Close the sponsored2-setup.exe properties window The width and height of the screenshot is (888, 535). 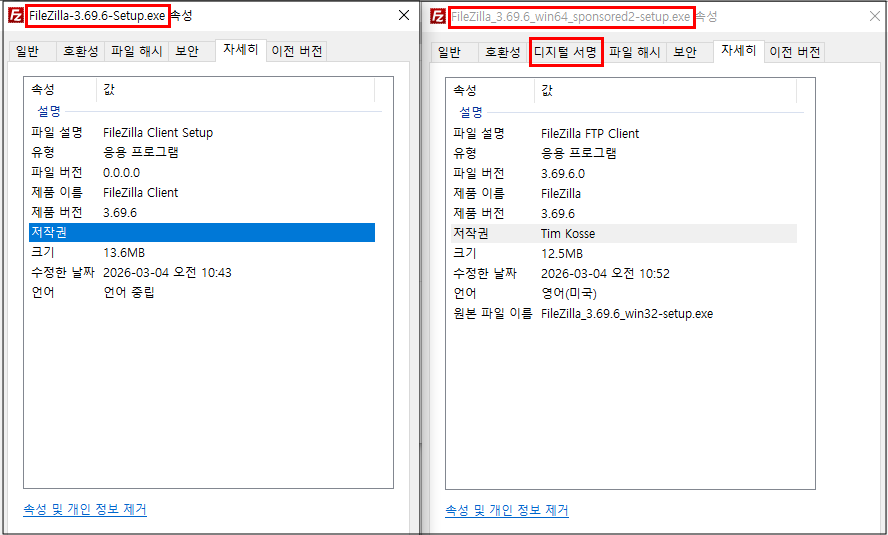click(874, 16)
